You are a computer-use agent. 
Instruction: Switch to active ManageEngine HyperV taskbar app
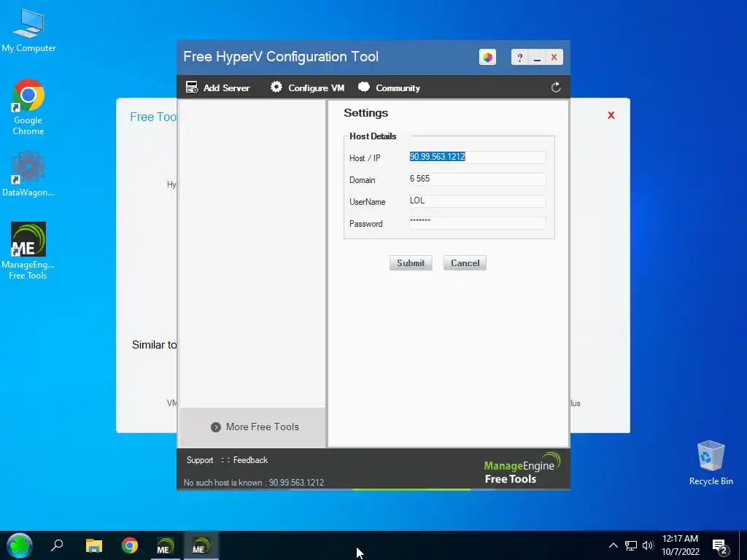point(201,545)
